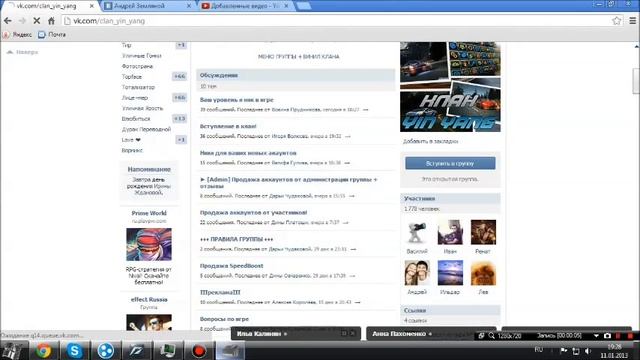Select Фотострана in the left apps menu
This screenshot has width=640, height=360.
click(137, 66)
